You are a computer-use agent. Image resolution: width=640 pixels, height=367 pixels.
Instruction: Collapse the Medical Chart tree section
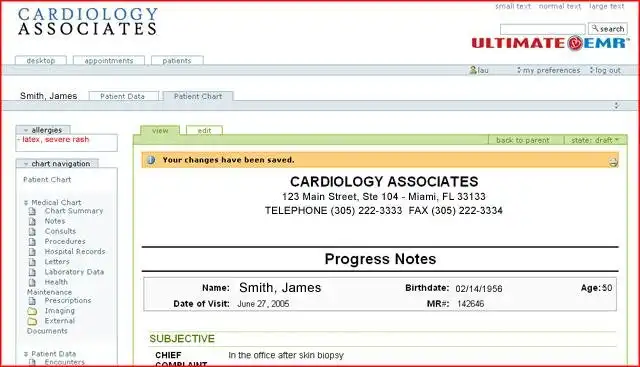[x=26, y=202]
